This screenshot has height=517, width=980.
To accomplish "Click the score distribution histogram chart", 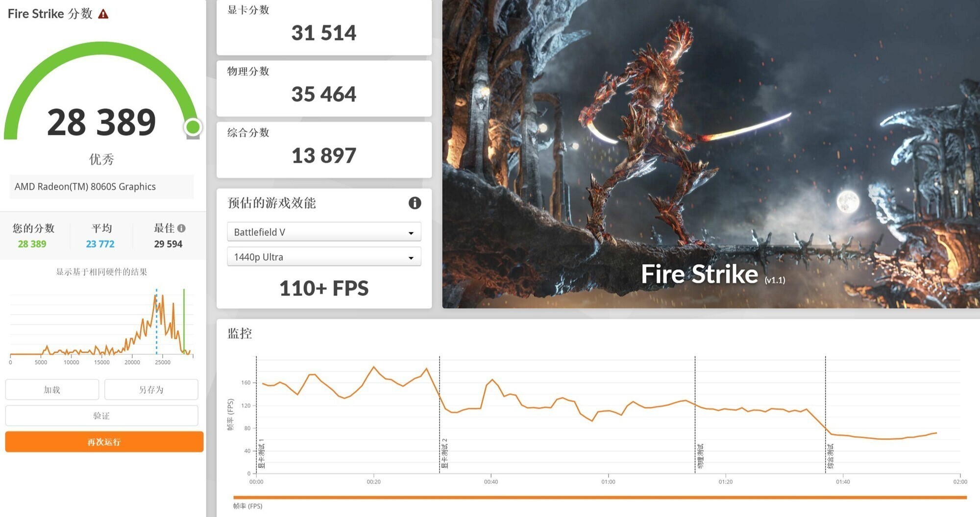I will coord(101,325).
